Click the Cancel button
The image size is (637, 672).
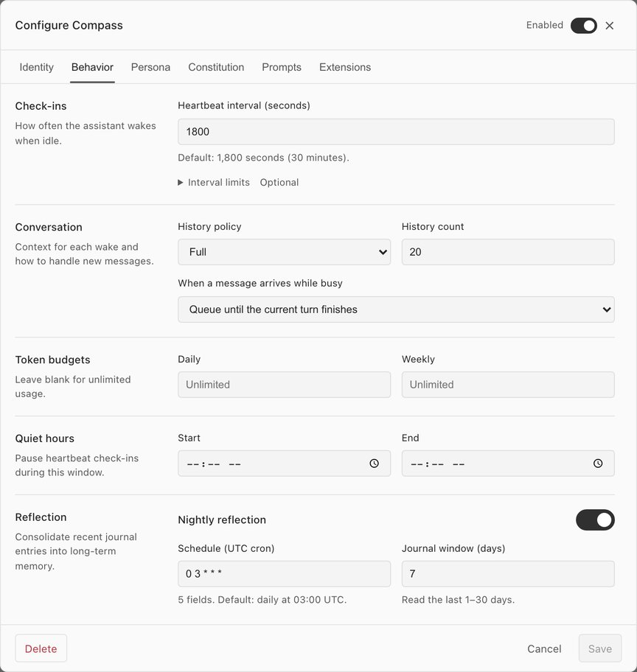coord(544,649)
